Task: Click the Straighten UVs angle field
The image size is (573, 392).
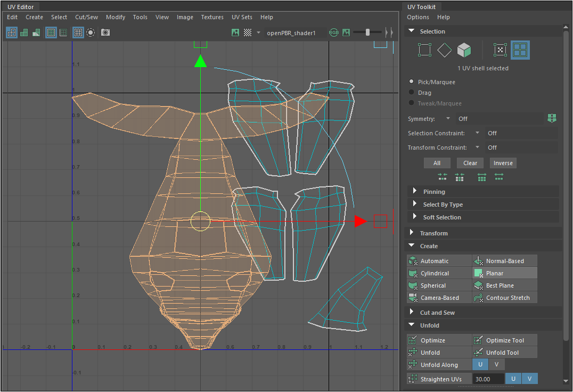Action: (489, 379)
